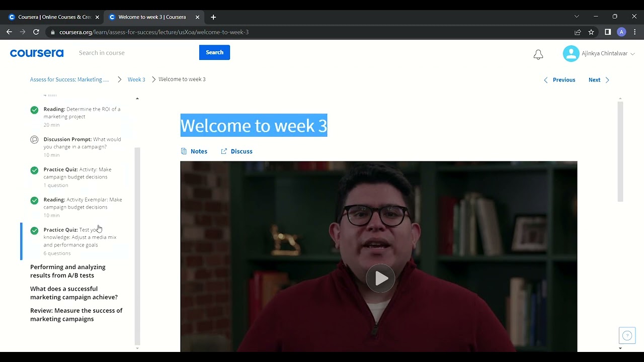
Task: Play the Welcome to week 3 video
Action: click(380, 278)
